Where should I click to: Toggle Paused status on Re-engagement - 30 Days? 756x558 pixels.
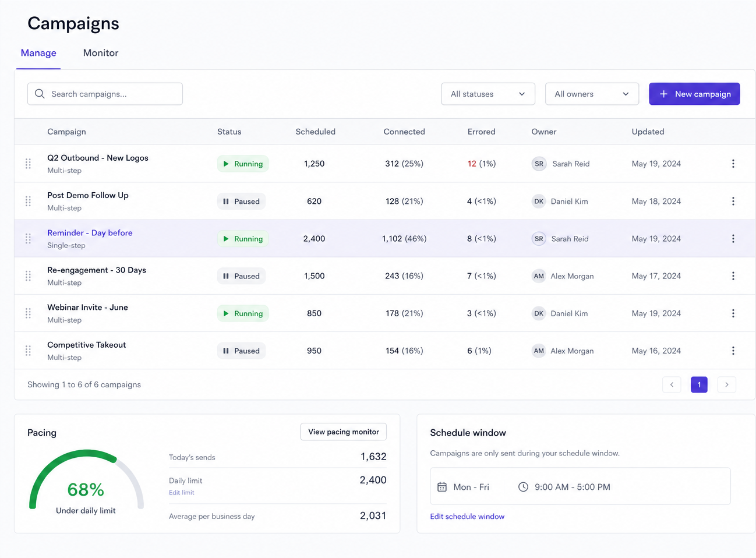point(241,276)
